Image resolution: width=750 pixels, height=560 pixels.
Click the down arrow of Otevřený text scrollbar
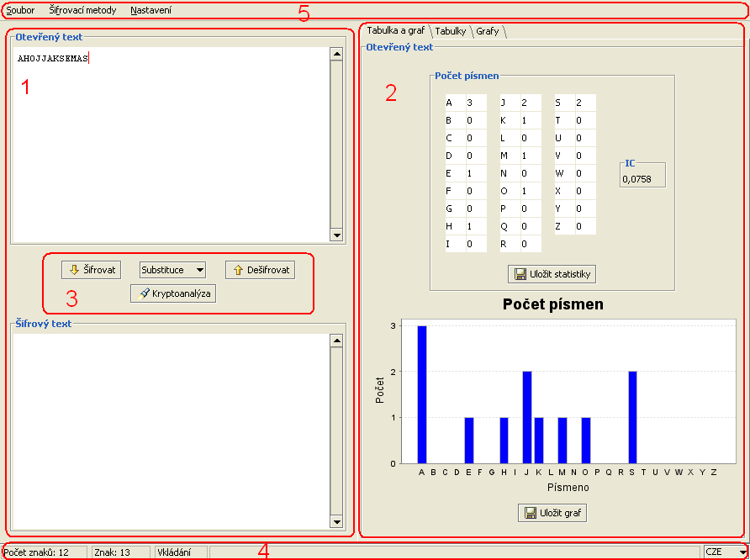coord(336,235)
